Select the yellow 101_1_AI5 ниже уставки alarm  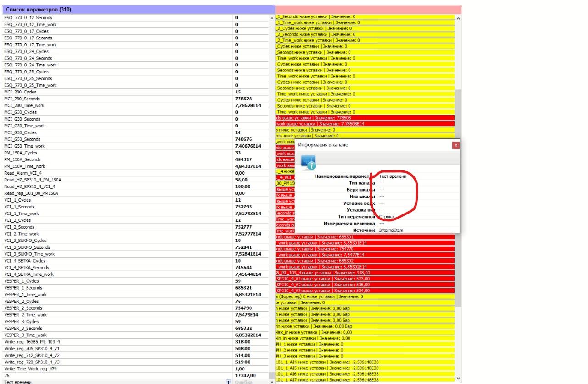(x=365, y=368)
